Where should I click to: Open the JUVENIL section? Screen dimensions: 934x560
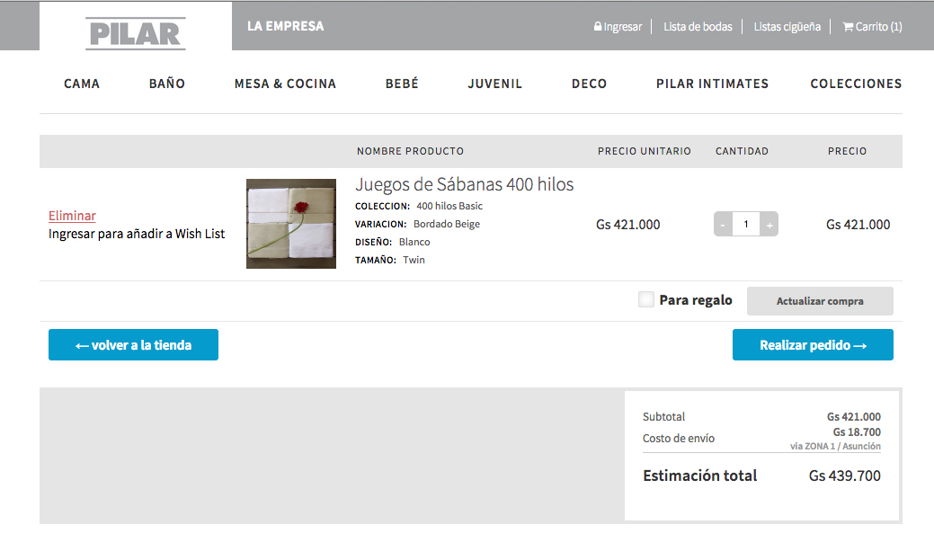click(494, 84)
